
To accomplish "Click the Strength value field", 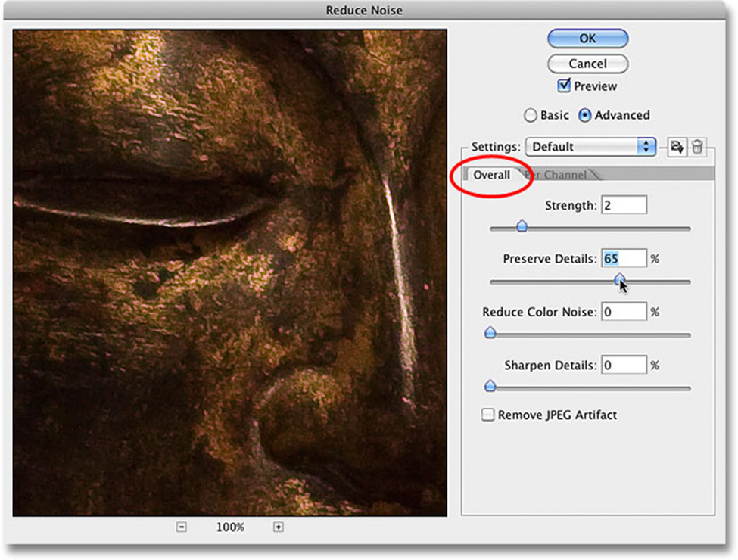I will [x=624, y=205].
